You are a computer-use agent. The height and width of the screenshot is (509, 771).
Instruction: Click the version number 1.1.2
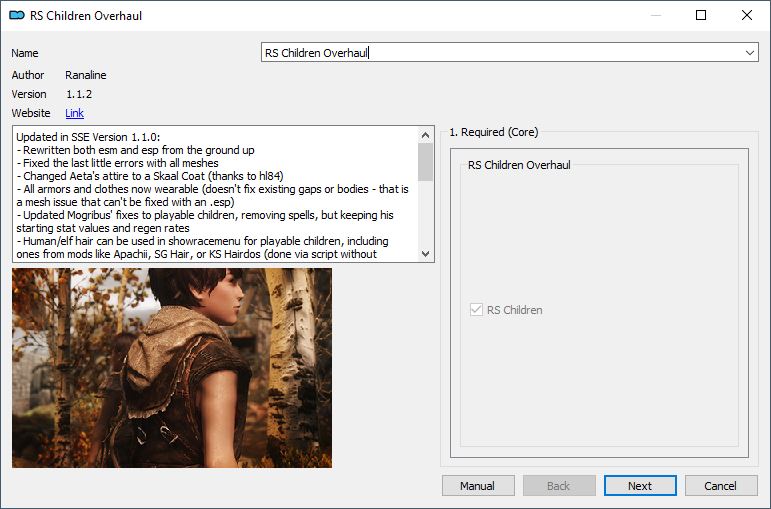pos(79,94)
